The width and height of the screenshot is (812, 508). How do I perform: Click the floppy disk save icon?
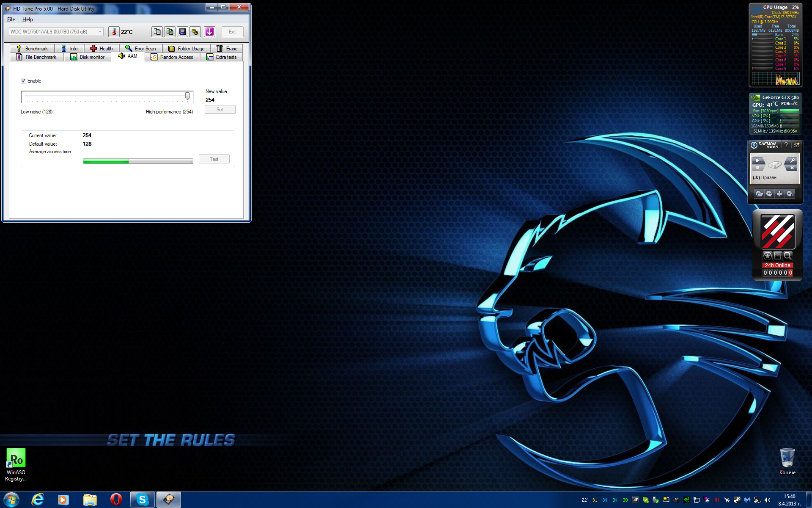182,32
